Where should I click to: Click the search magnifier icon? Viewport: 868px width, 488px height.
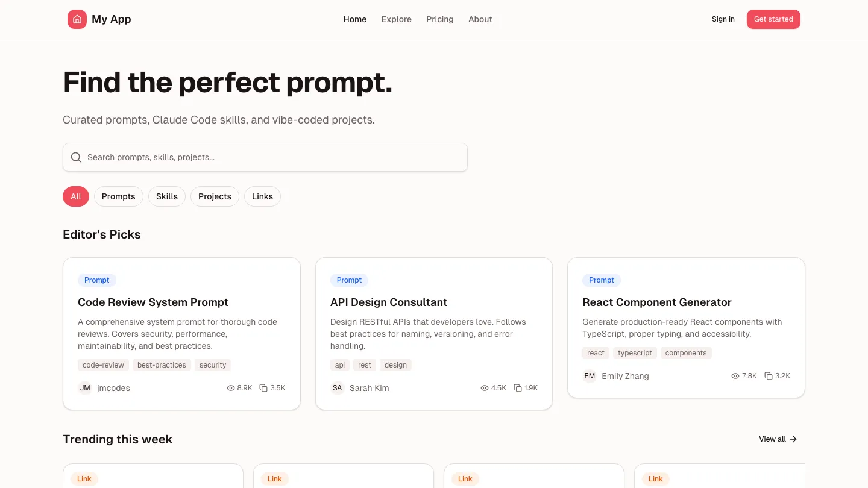point(76,157)
